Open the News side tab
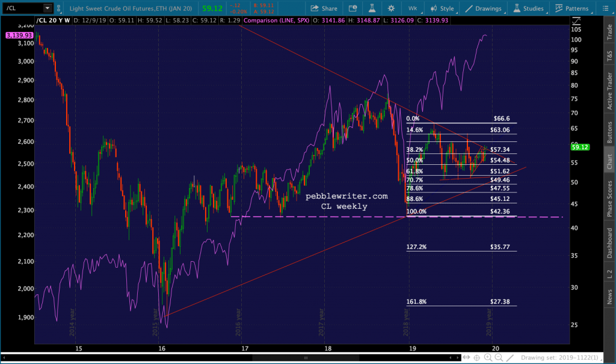 point(609,297)
